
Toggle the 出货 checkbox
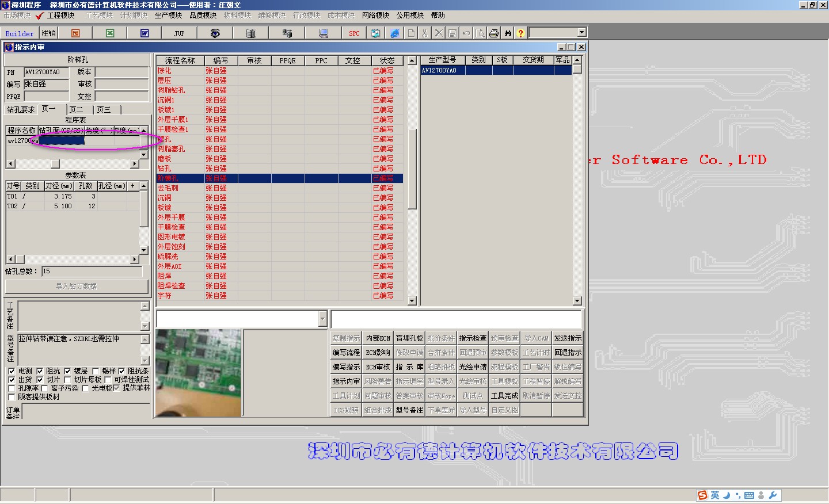12,380
